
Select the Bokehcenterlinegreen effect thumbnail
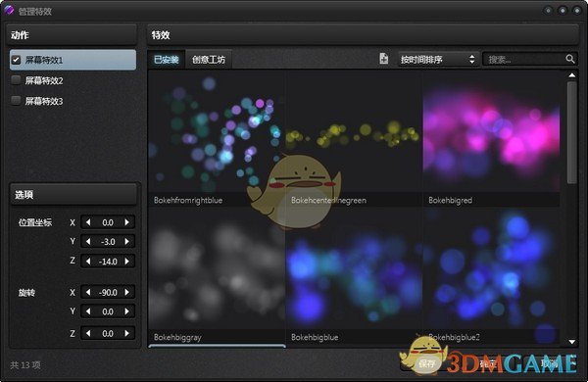click(x=354, y=139)
